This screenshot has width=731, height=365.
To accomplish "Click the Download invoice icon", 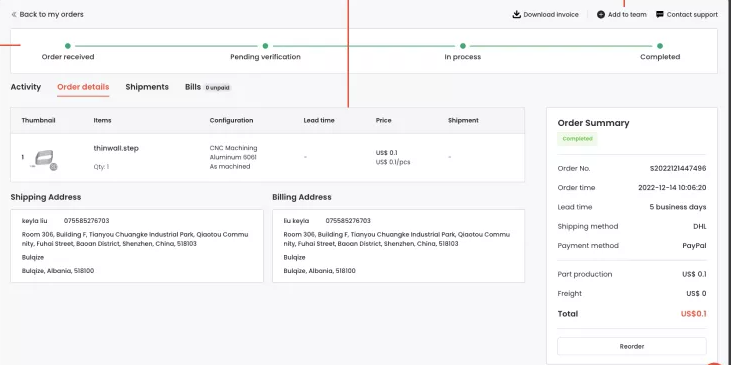I will (516, 14).
